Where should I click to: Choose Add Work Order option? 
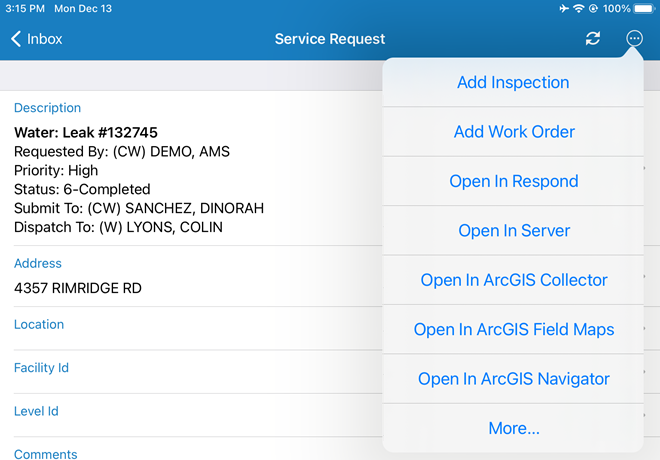513,132
